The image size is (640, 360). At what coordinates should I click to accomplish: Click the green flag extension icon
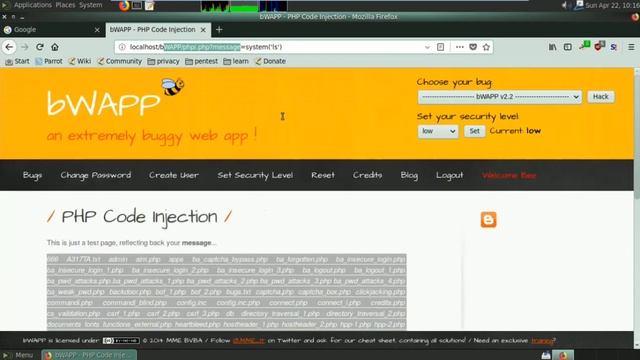point(584,46)
